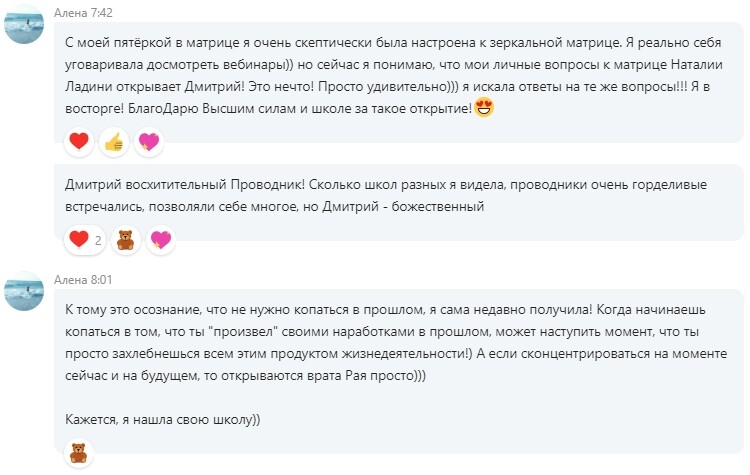
Task: Click the red heart reaction under the first message
Action: point(78,142)
